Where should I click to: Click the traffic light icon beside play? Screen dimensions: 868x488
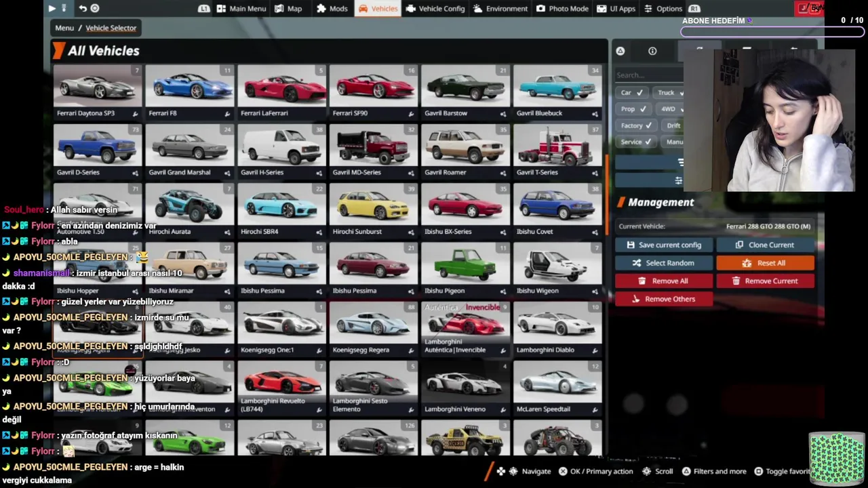click(64, 8)
